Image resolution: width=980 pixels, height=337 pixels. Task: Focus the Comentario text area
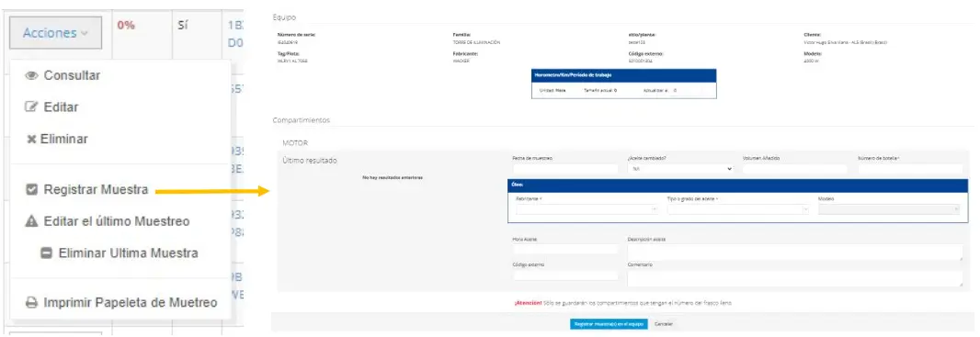point(795,278)
